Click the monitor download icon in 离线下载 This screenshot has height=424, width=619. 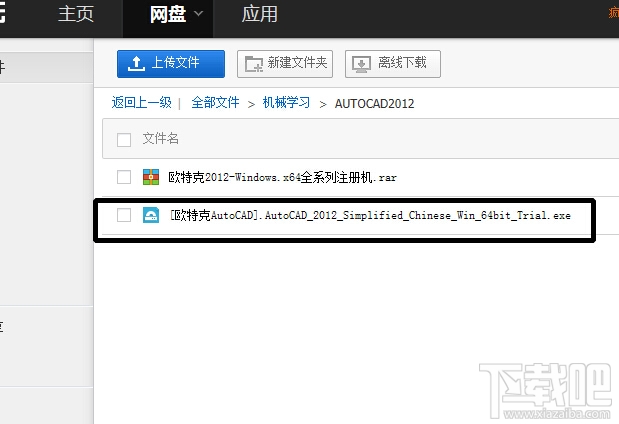(361, 64)
